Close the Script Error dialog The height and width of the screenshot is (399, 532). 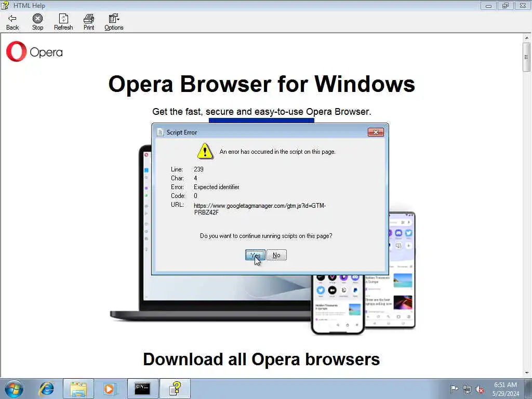[x=376, y=132]
